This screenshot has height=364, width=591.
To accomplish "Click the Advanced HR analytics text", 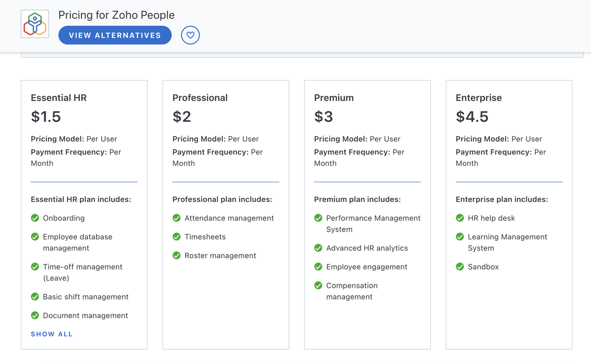I will click(x=367, y=248).
